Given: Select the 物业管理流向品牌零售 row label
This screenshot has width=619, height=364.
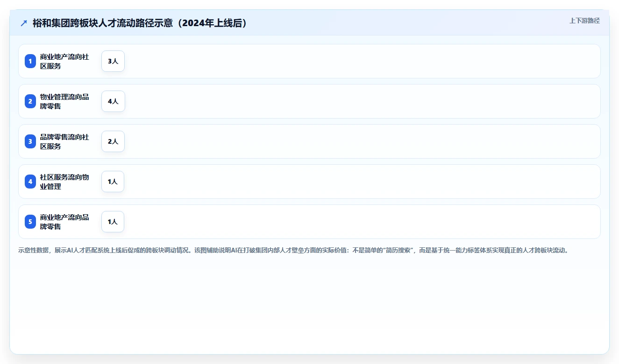Looking at the screenshot, I should coord(64,101).
